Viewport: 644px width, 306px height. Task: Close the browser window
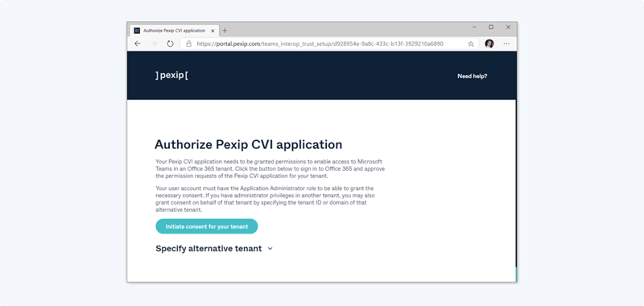pos(508,27)
